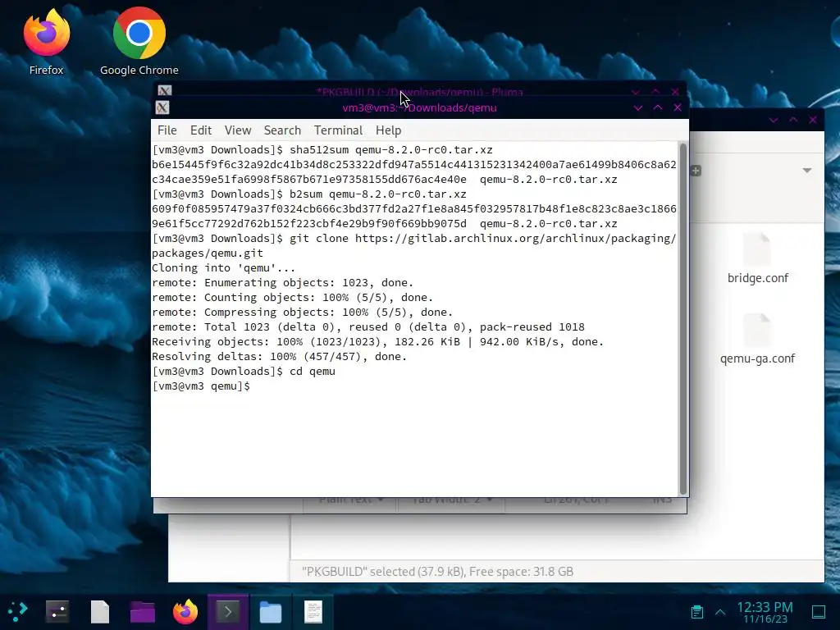This screenshot has height=630, width=840.
Task: Click the terminal vertical scrollbar
Action: (683, 319)
